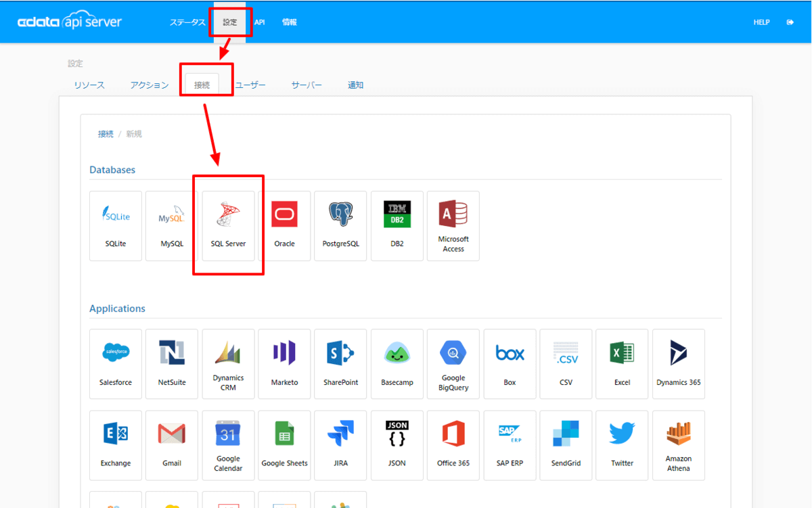Choose the PostgreSQL elephant connector
The width and height of the screenshot is (812, 508).
point(340,226)
